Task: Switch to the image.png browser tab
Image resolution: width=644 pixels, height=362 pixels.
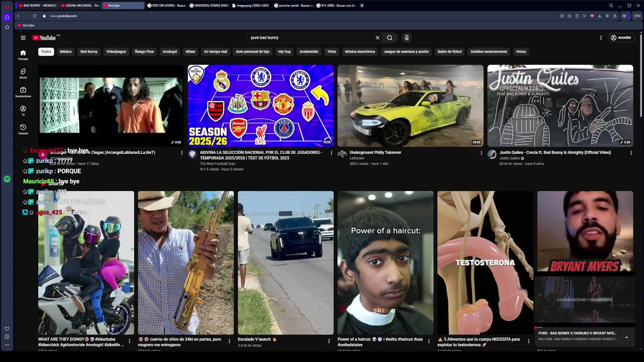Action: click(x=252, y=6)
